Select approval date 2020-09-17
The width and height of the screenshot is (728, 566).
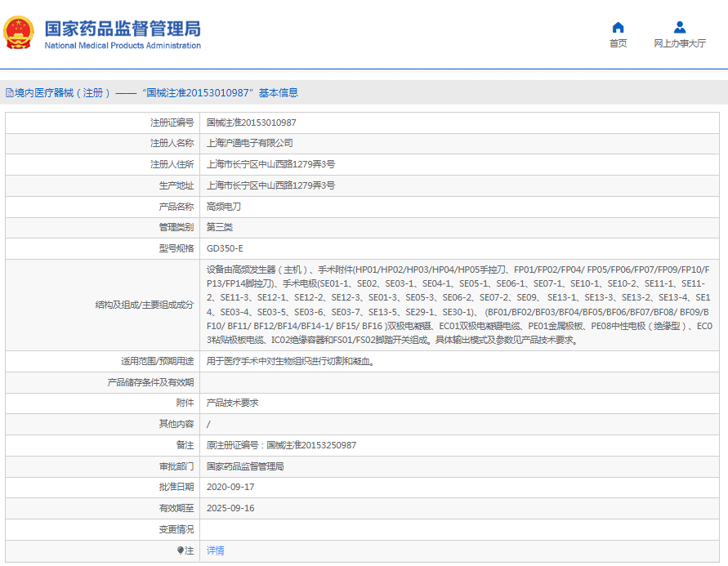(x=230, y=487)
